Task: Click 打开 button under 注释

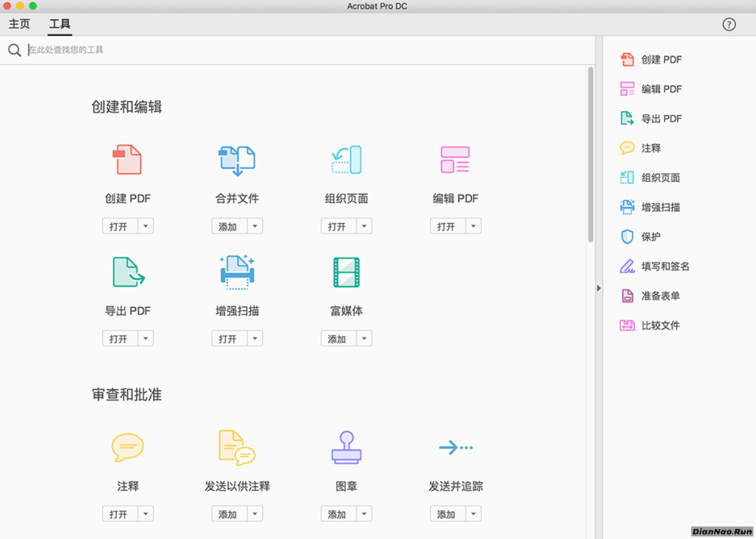Action: [x=120, y=514]
